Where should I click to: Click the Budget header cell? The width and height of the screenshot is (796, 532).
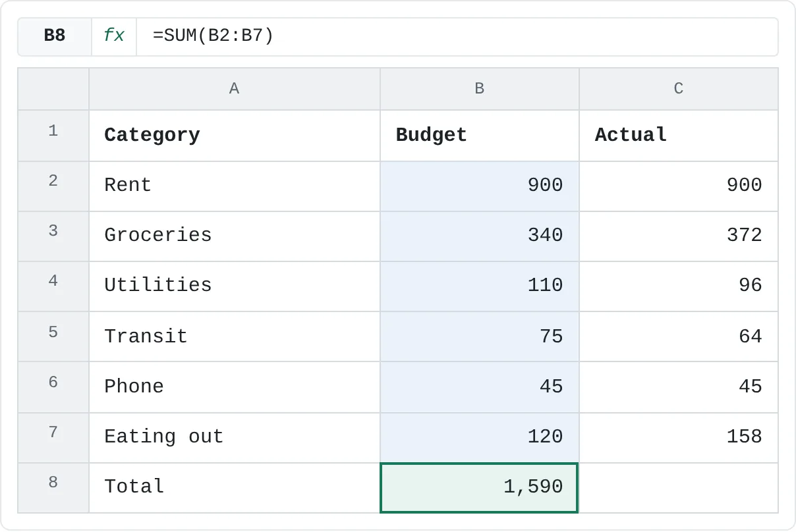click(480, 136)
